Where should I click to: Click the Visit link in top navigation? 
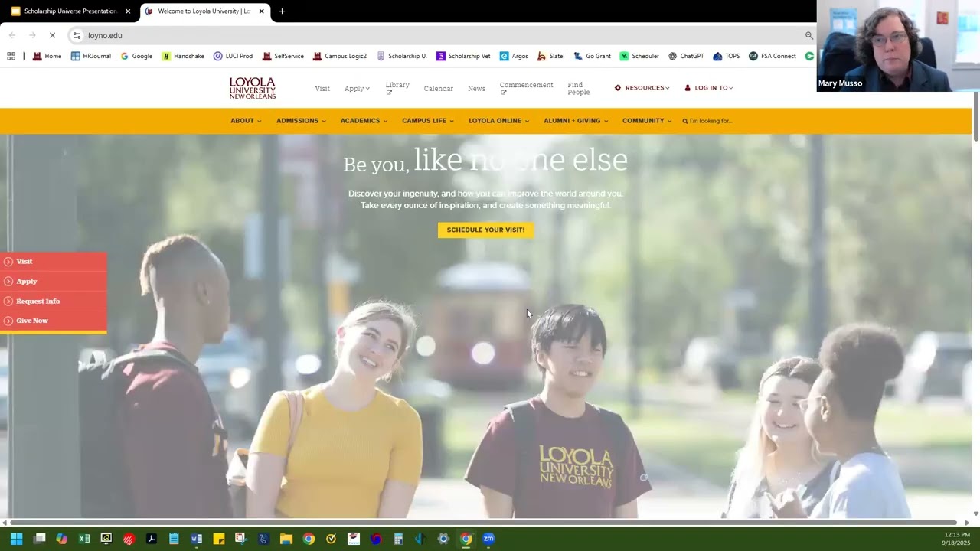coord(322,89)
